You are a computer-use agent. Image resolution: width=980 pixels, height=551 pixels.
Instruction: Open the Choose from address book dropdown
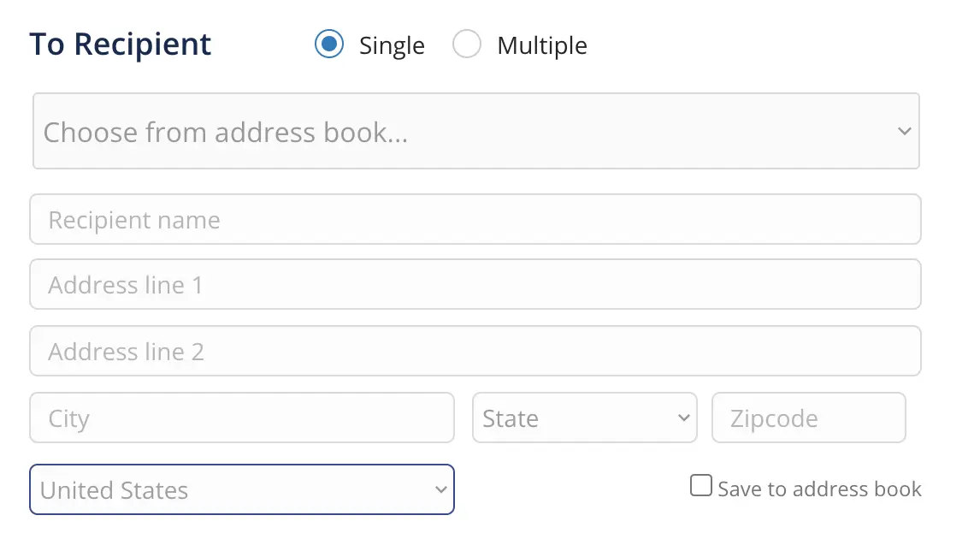tap(475, 131)
